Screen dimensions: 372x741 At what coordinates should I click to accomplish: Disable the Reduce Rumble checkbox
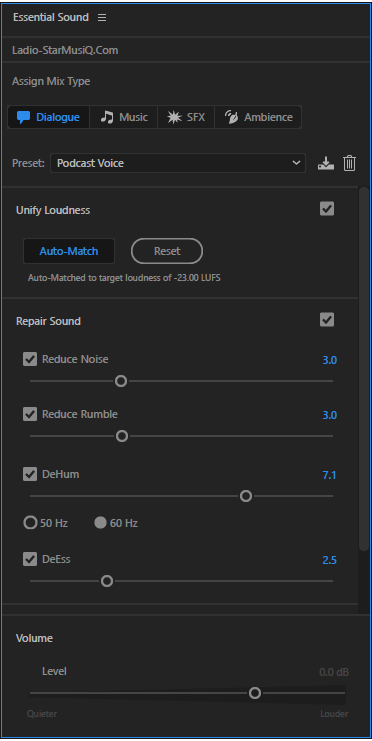30,414
